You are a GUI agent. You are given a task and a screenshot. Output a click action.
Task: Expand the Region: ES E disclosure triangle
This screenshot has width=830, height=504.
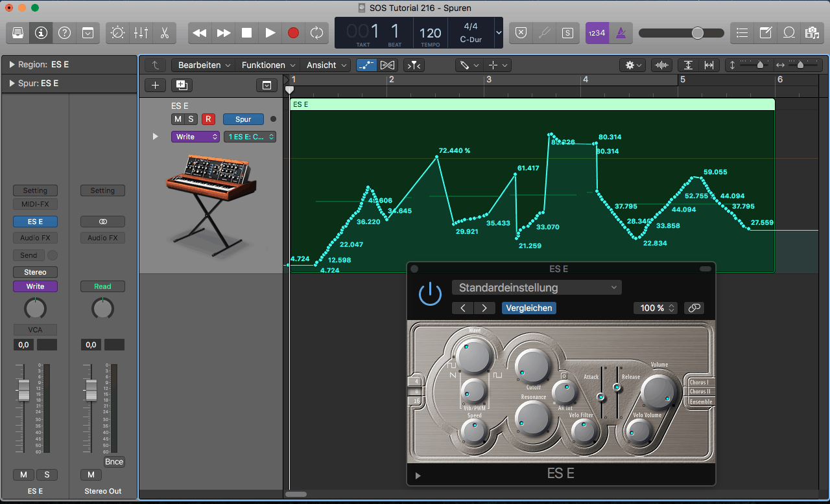tap(12, 65)
